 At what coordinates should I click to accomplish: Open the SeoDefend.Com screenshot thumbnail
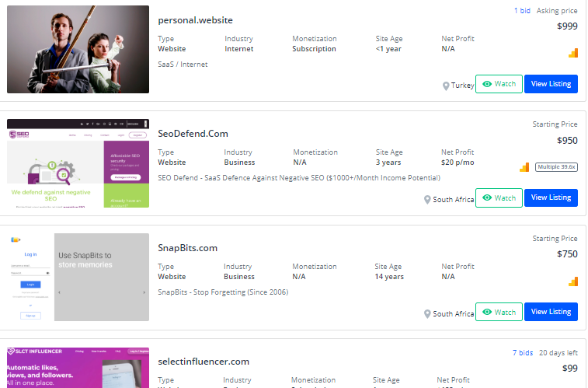click(x=78, y=163)
